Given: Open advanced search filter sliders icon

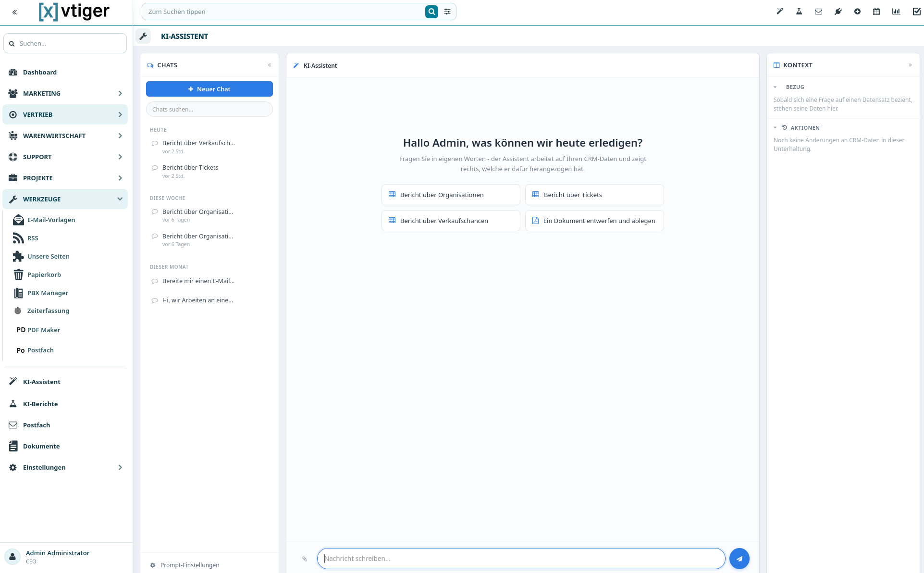Looking at the screenshot, I should [x=447, y=12].
